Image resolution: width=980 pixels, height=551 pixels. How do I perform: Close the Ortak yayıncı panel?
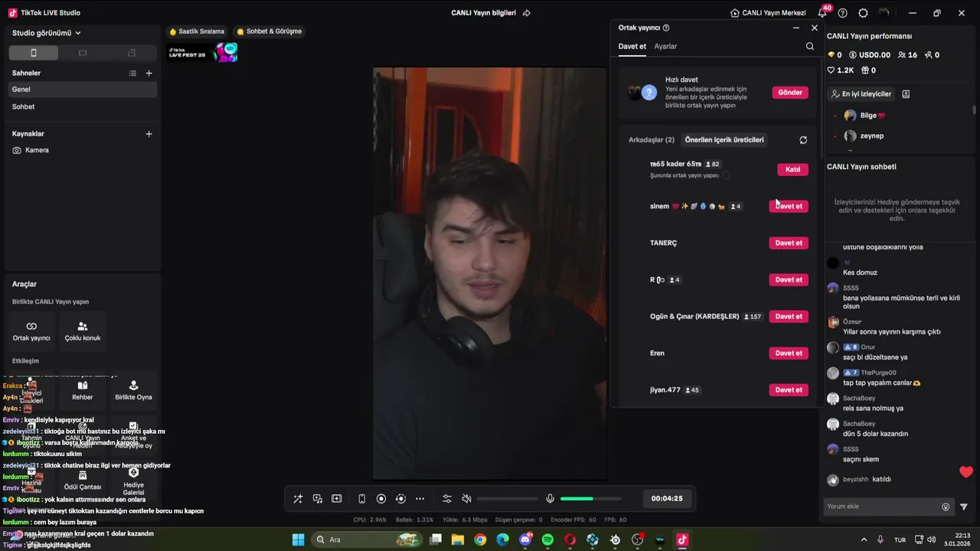pos(814,28)
